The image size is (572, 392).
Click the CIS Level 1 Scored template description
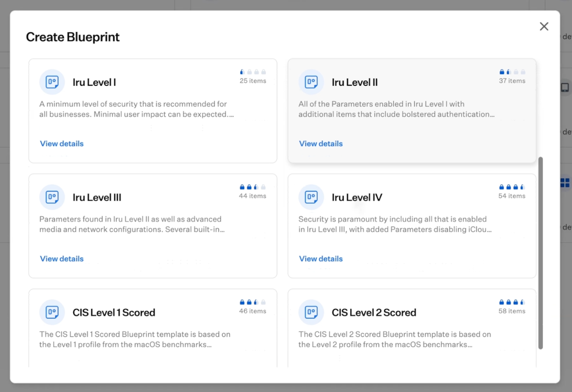135,340
